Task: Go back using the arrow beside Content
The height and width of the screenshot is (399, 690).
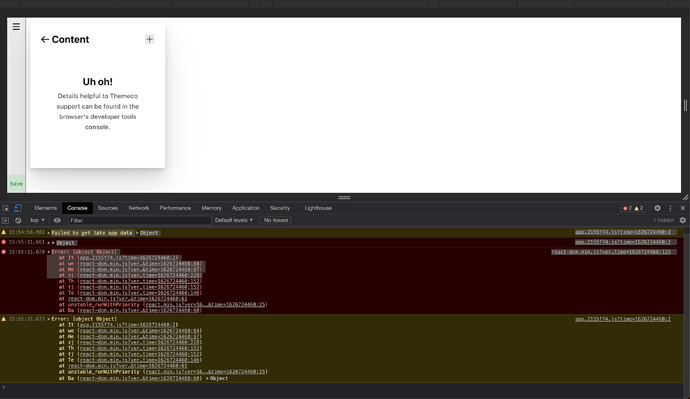Action: 44,40
